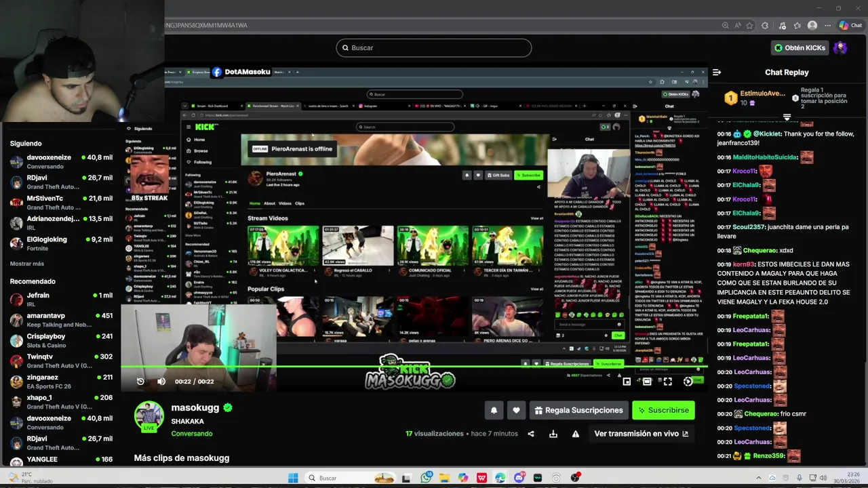Open Crisplayboy recommended channel
Viewport: 868px width, 488px height.
(61, 340)
